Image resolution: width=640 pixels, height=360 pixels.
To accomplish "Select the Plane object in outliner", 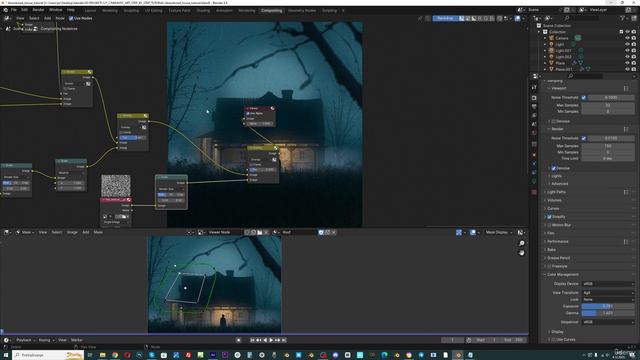I will point(560,63).
